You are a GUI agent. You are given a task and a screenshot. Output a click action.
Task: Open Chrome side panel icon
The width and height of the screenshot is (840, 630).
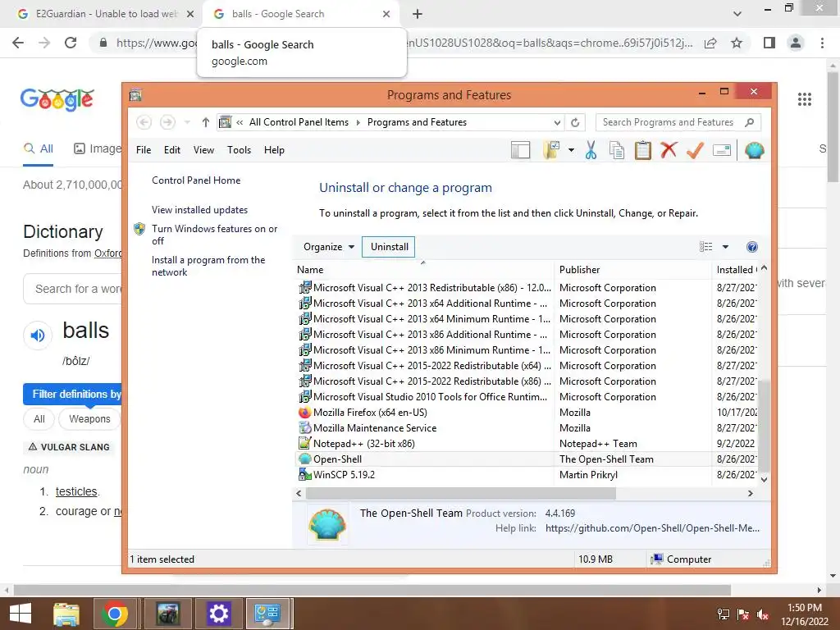point(769,43)
